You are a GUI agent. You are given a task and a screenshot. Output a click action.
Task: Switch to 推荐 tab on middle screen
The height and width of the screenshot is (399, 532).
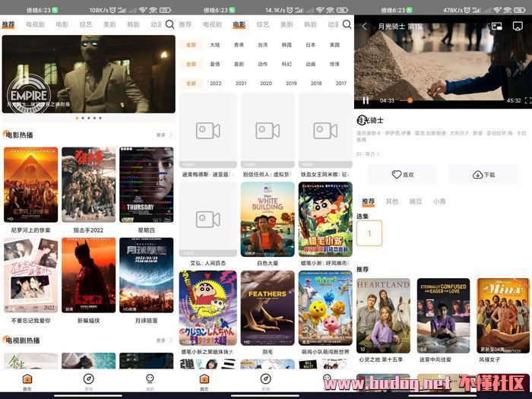click(x=185, y=24)
